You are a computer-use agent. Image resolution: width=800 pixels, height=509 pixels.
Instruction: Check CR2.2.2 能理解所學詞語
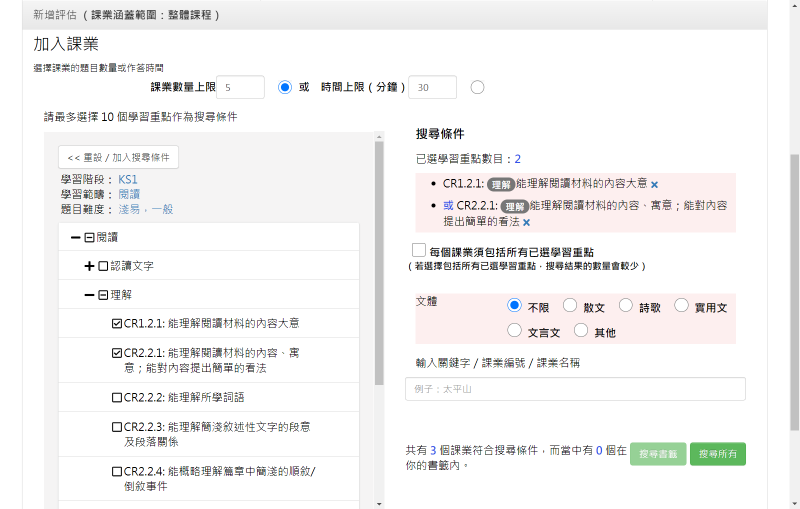point(117,397)
